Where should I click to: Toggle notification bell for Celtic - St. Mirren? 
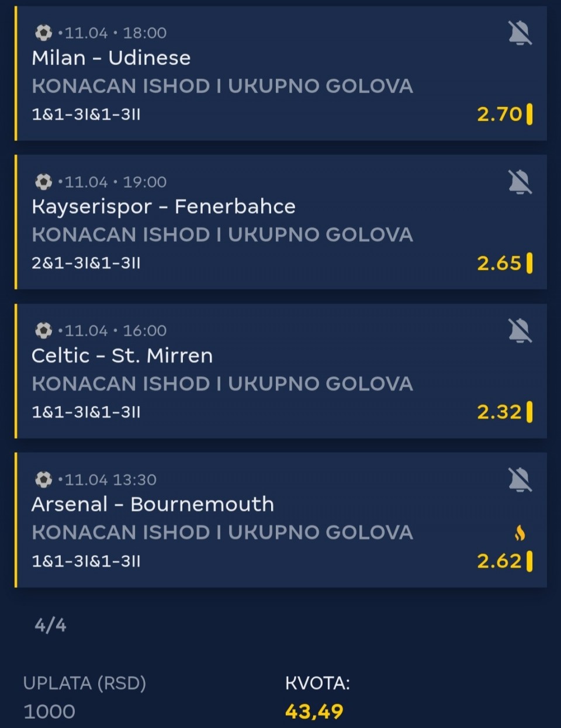point(520,331)
